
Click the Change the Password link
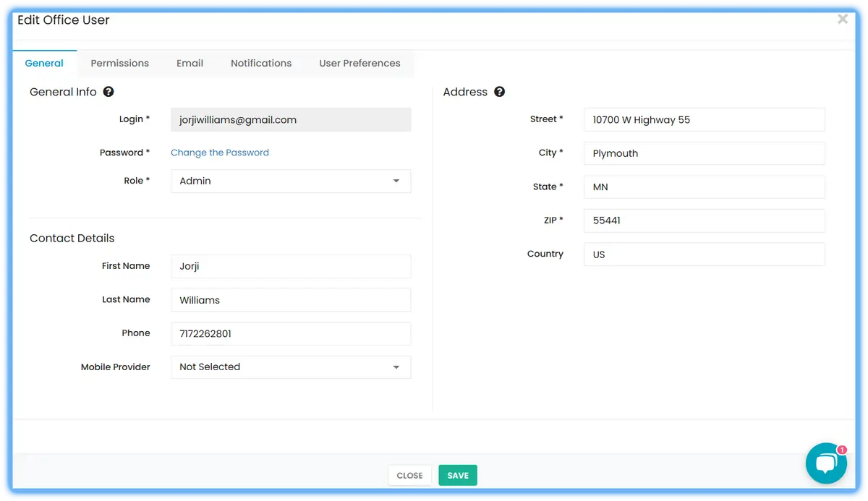220,153
